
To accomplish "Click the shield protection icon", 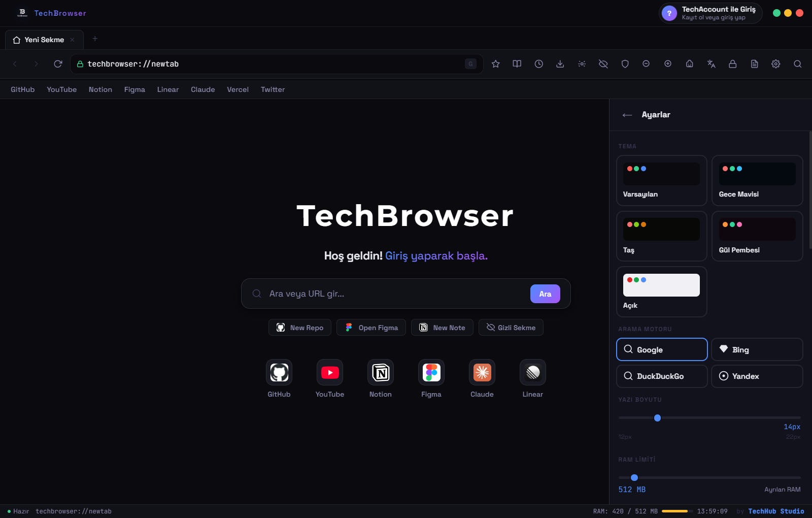I will pyautogui.click(x=625, y=64).
